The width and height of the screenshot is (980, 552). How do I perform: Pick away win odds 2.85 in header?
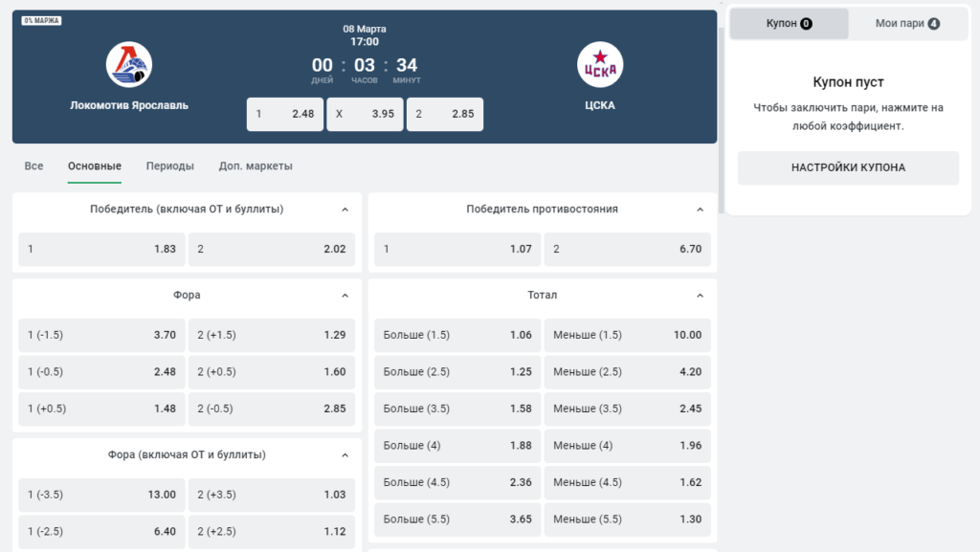tap(445, 114)
